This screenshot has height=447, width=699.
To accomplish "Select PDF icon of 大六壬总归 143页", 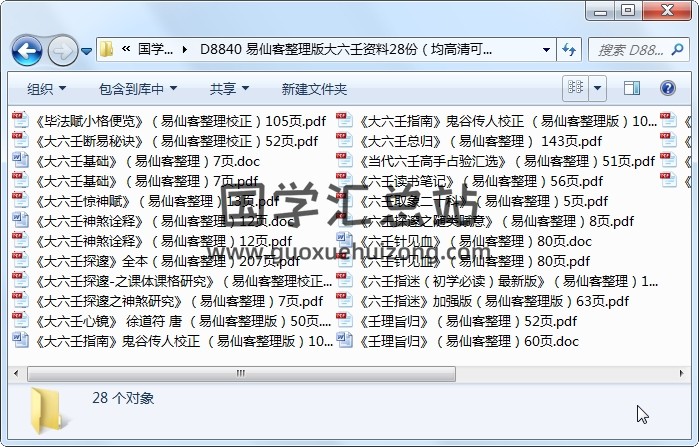I will 344,140.
